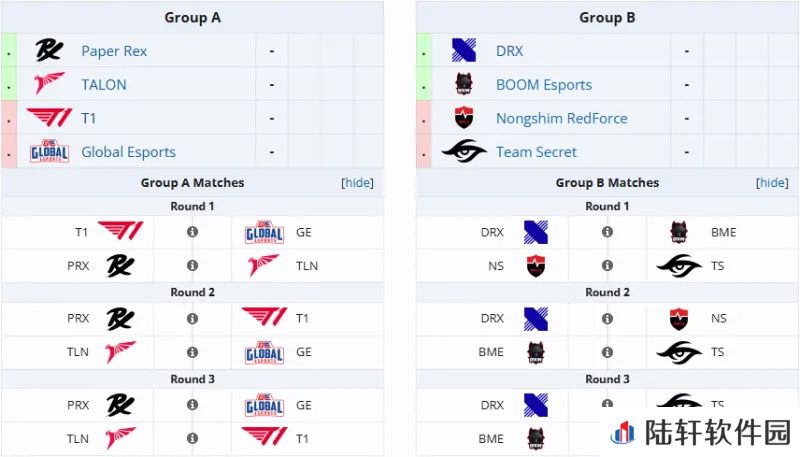Open info icon for NS vs TS Round 1
Image resolution: width=800 pixels, height=457 pixels.
click(607, 266)
